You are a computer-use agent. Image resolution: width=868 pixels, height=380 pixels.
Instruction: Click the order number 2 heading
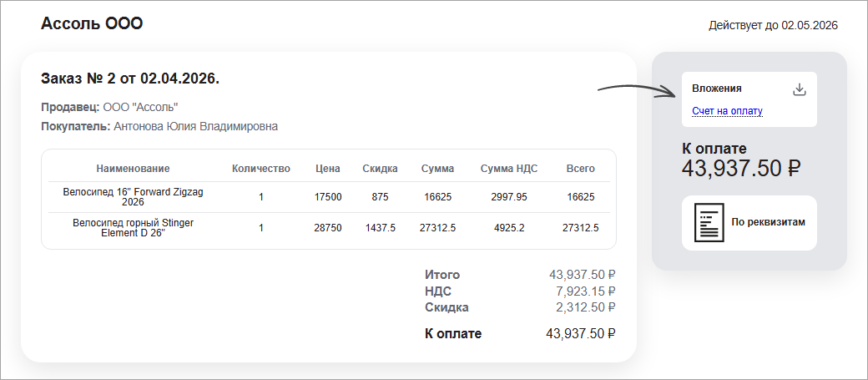129,79
